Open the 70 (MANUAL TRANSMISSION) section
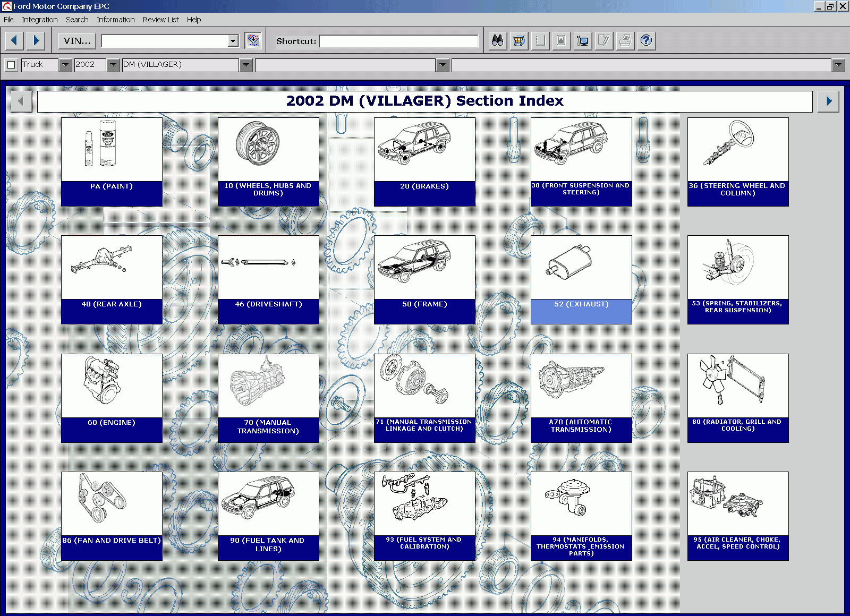 (268, 398)
